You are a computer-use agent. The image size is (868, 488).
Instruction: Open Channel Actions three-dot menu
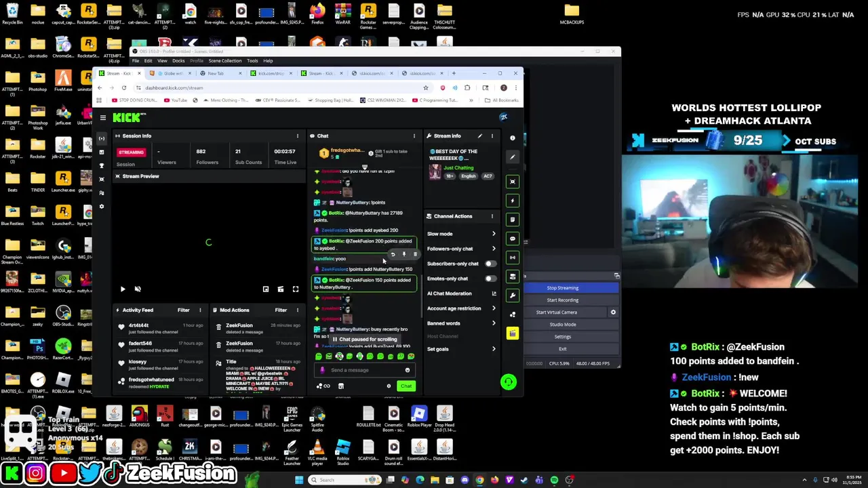492,216
